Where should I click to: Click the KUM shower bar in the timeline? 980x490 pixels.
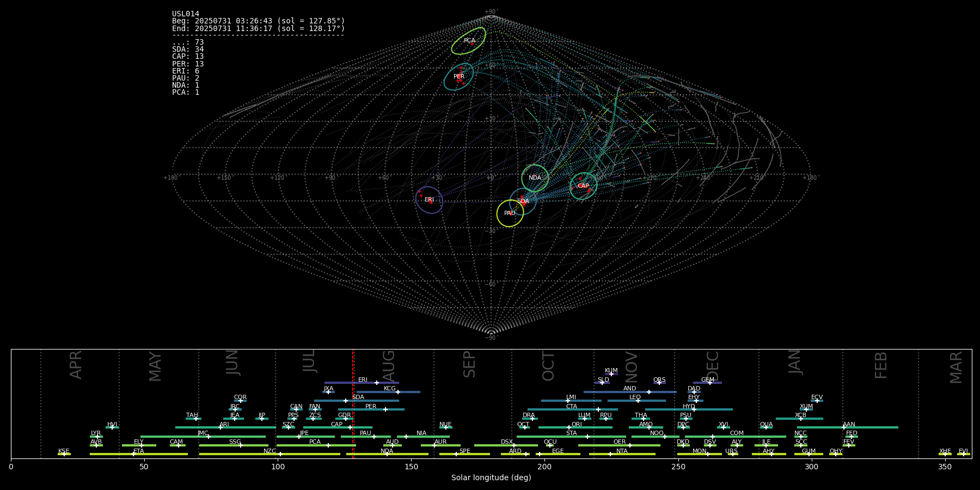(x=611, y=374)
